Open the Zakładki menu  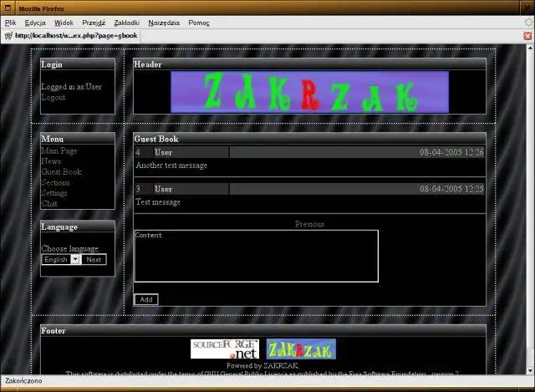pyautogui.click(x=126, y=23)
